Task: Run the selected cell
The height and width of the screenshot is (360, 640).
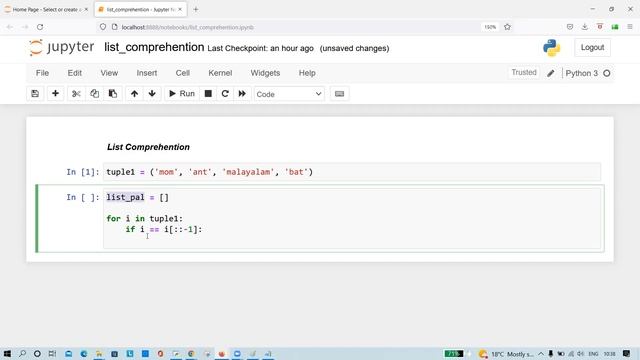Action: click(x=182, y=94)
